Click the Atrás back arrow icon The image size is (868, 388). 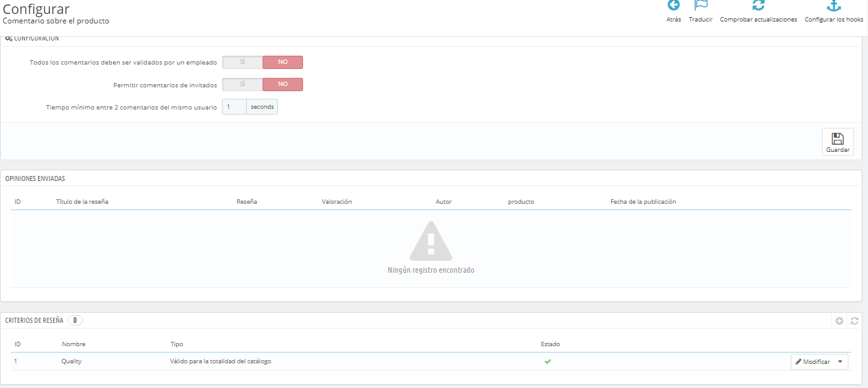pyautogui.click(x=674, y=5)
